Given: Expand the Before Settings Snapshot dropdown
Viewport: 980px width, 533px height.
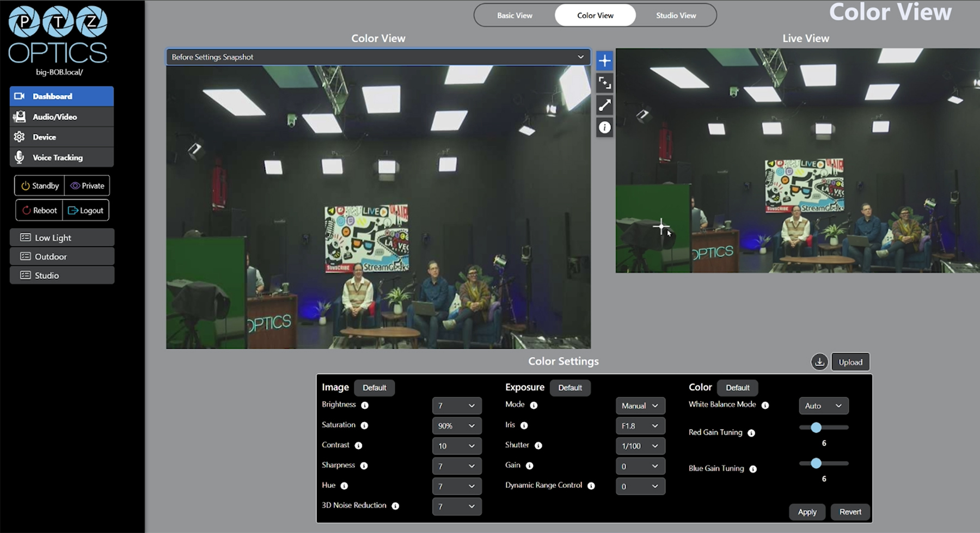Looking at the screenshot, I should 378,57.
